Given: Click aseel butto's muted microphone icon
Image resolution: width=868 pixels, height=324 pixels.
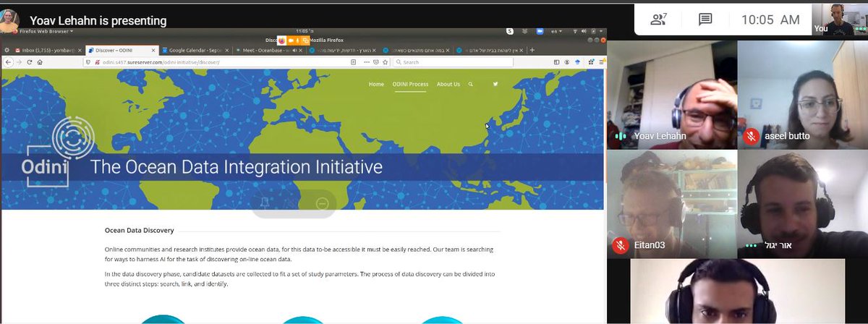Looking at the screenshot, I should tap(751, 135).
